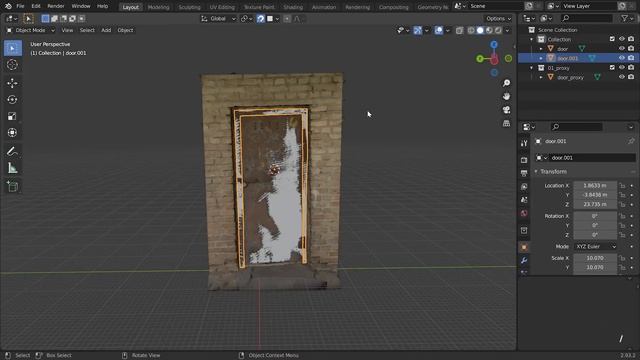Open the File menu
This screenshot has width=640, height=360.
(20, 7)
